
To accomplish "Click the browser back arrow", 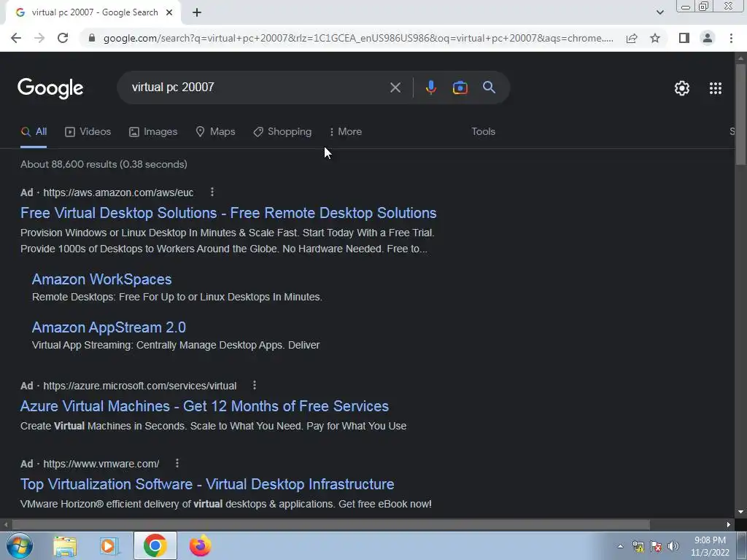I will coord(16,38).
